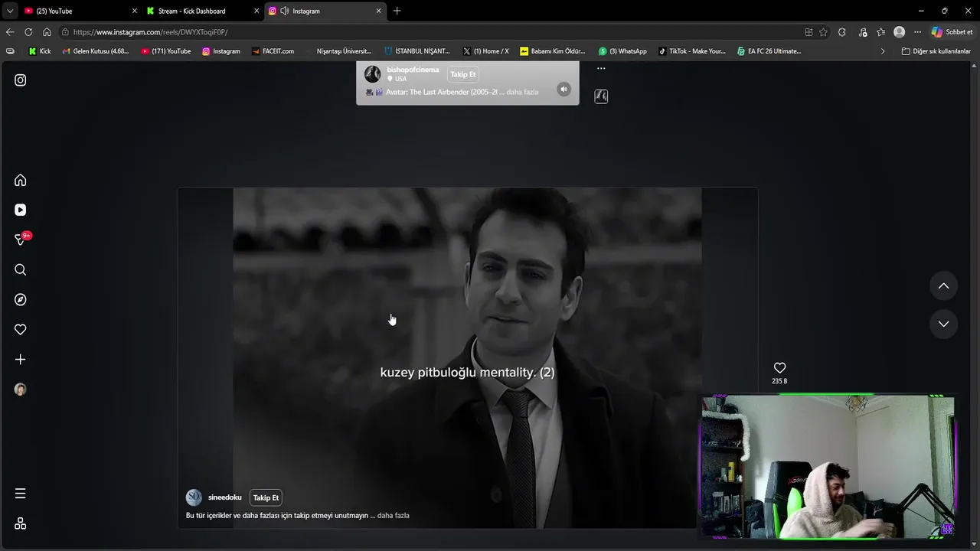This screenshot has height=551, width=980.
Task: Mute the Instagram tab speaker icon
Action: click(x=285, y=11)
